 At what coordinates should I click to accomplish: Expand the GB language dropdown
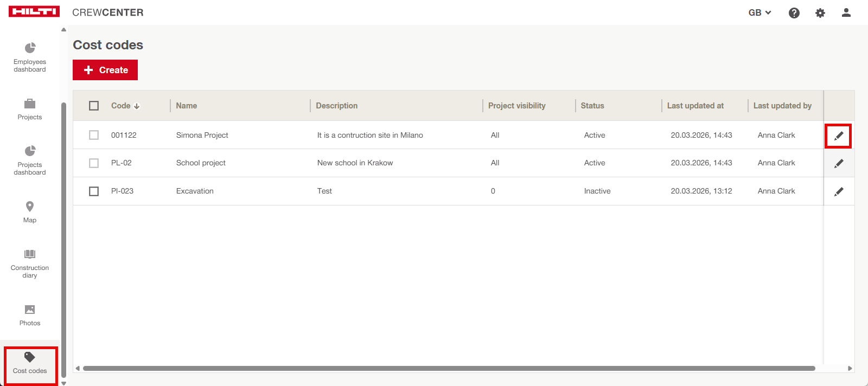coord(759,12)
